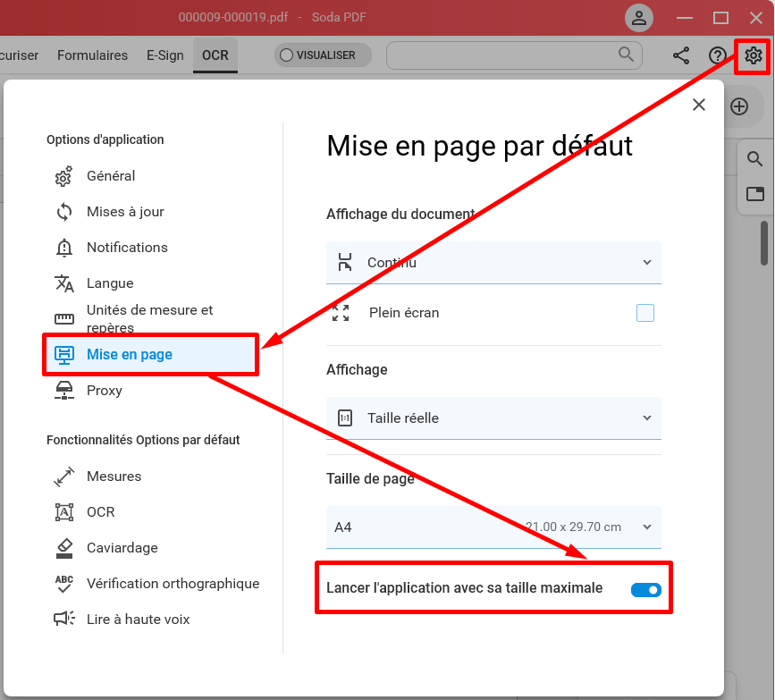Viewport: 775px width, 700px height.
Task: Select the OCR ribbon tab
Action: (x=215, y=55)
